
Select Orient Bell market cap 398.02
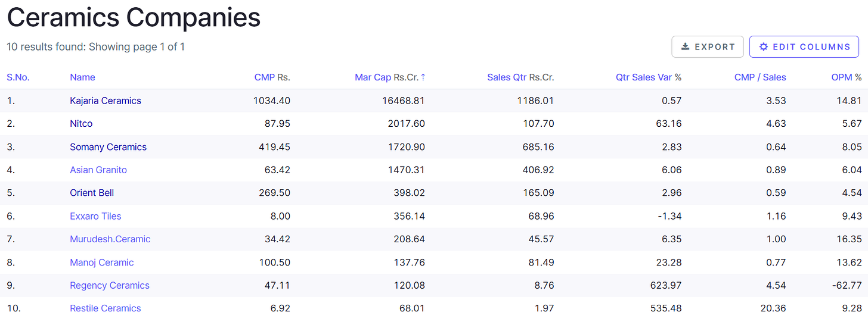point(409,193)
